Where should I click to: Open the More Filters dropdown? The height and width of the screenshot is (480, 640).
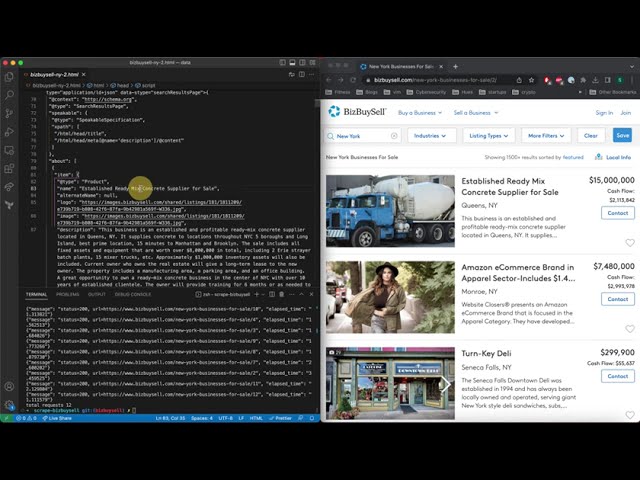pos(546,136)
